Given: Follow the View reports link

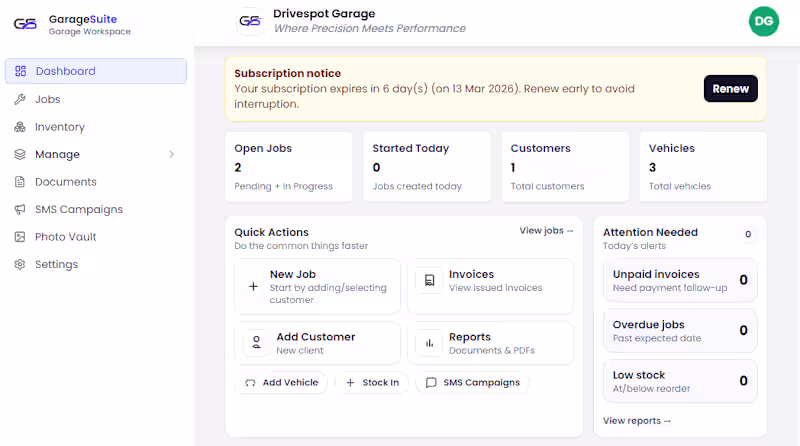Looking at the screenshot, I should click(x=637, y=421).
